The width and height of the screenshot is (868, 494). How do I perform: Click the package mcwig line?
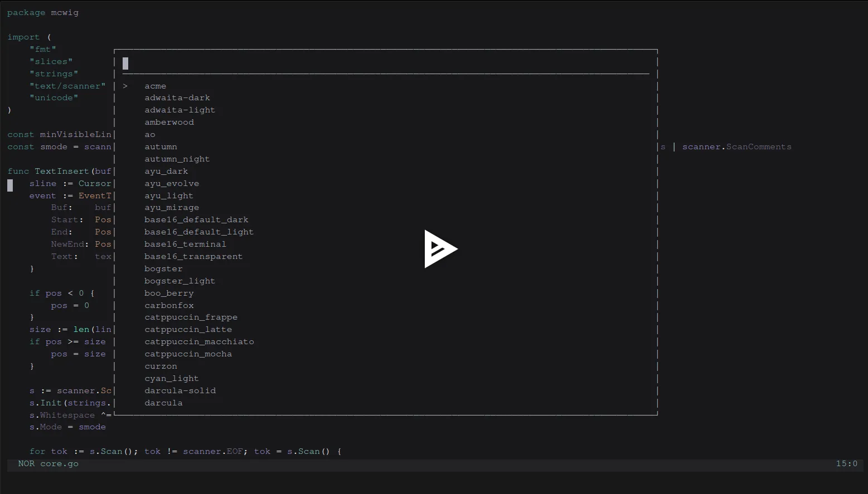tap(43, 12)
